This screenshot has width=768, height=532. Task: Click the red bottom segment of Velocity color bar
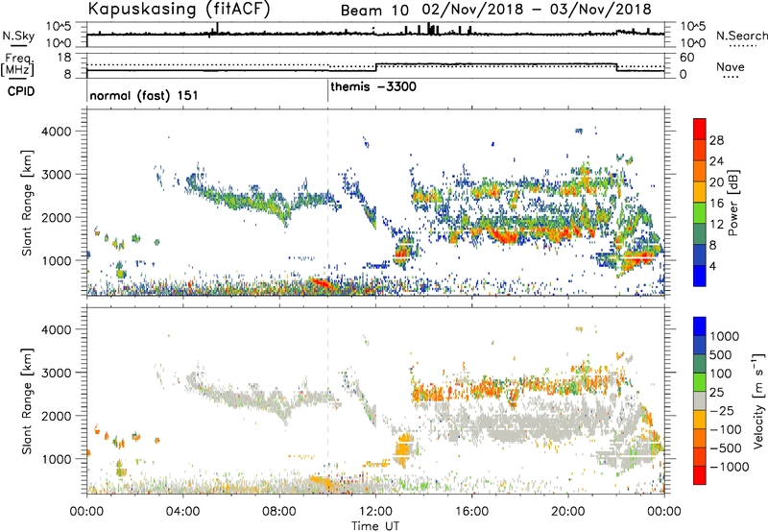[700, 475]
